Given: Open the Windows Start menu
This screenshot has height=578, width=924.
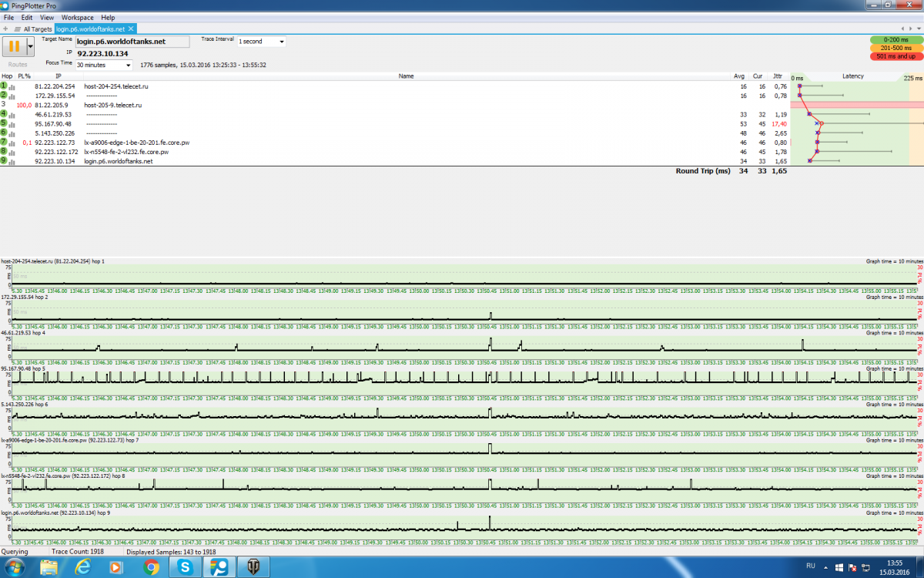Looking at the screenshot, I should pyautogui.click(x=15, y=568).
